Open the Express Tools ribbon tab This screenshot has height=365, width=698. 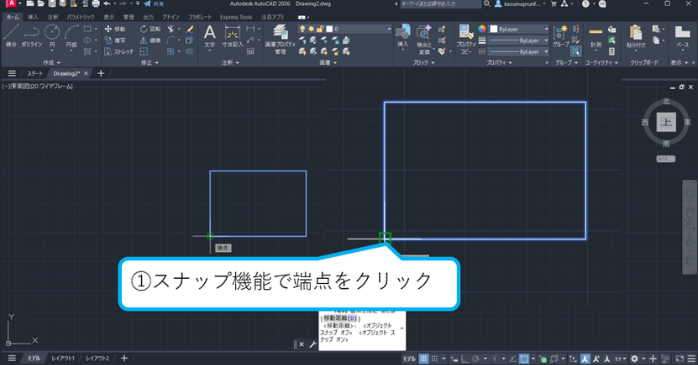[x=236, y=17]
